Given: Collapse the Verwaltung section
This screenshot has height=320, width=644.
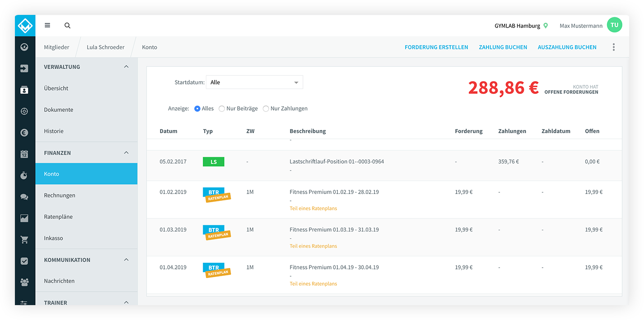Looking at the screenshot, I should click(126, 67).
